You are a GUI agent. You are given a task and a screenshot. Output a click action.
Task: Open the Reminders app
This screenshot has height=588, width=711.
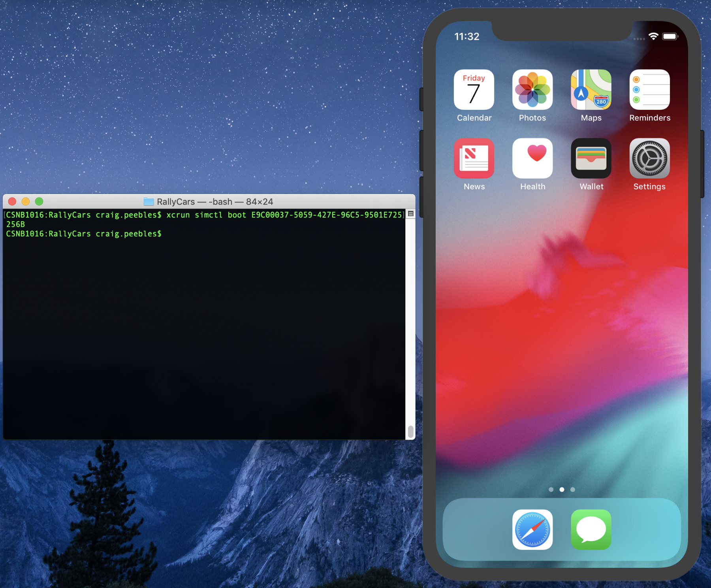(649, 90)
